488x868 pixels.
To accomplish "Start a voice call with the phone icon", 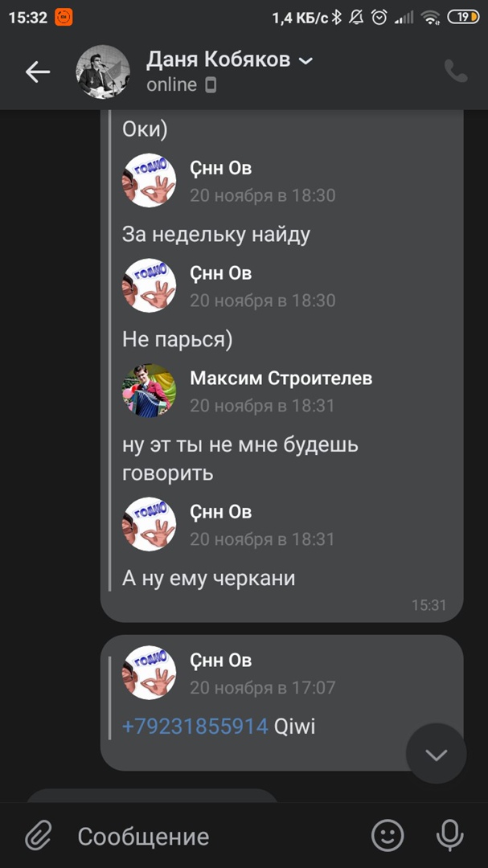I will (x=456, y=72).
